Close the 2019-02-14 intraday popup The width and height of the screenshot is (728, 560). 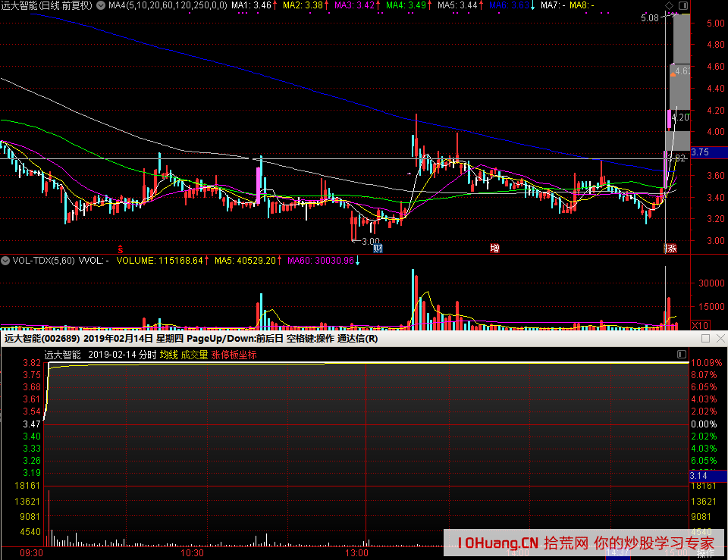pyautogui.click(x=720, y=339)
